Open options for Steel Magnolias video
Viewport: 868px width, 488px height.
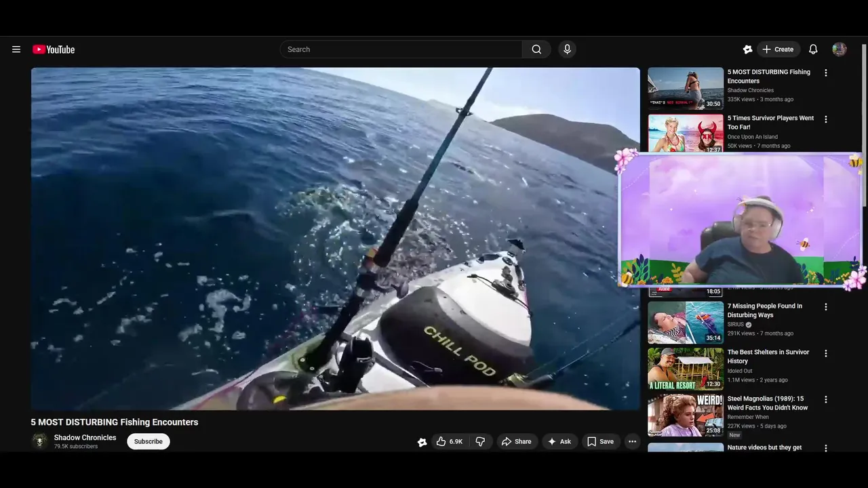pos(826,400)
